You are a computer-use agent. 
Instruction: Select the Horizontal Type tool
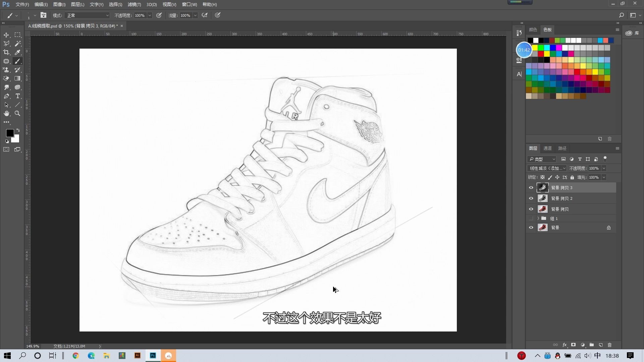pos(18,96)
